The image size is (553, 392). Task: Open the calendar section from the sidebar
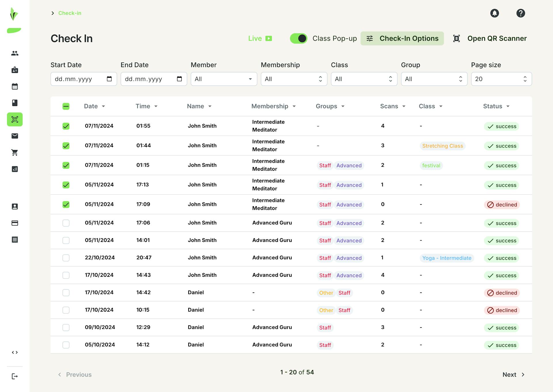15,86
